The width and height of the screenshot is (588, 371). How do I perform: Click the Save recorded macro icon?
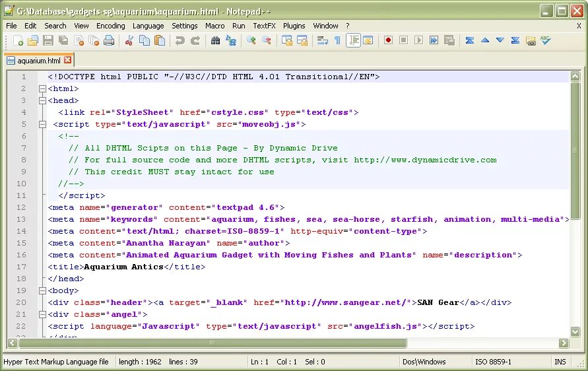pyautogui.click(x=449, y=40)
